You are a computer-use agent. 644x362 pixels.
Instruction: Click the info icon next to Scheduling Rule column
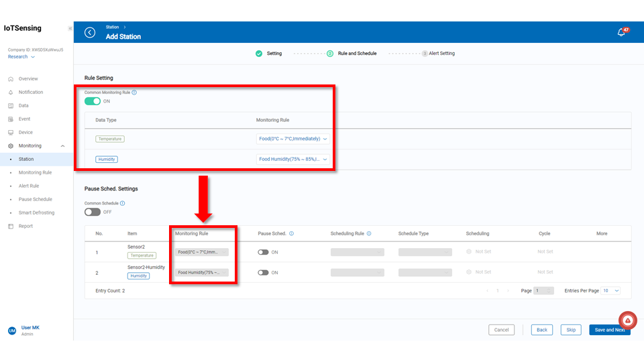370,234
